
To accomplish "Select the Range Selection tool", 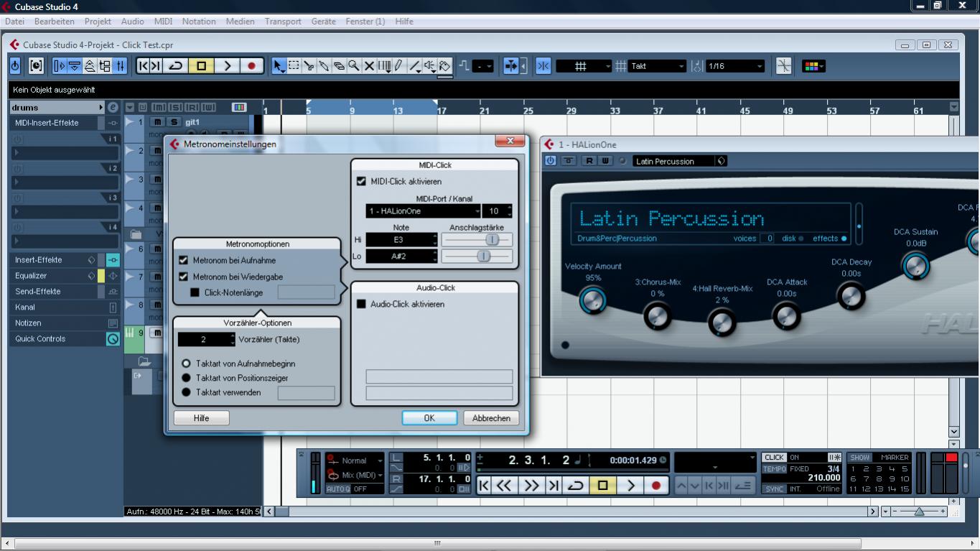I will 294,65.
